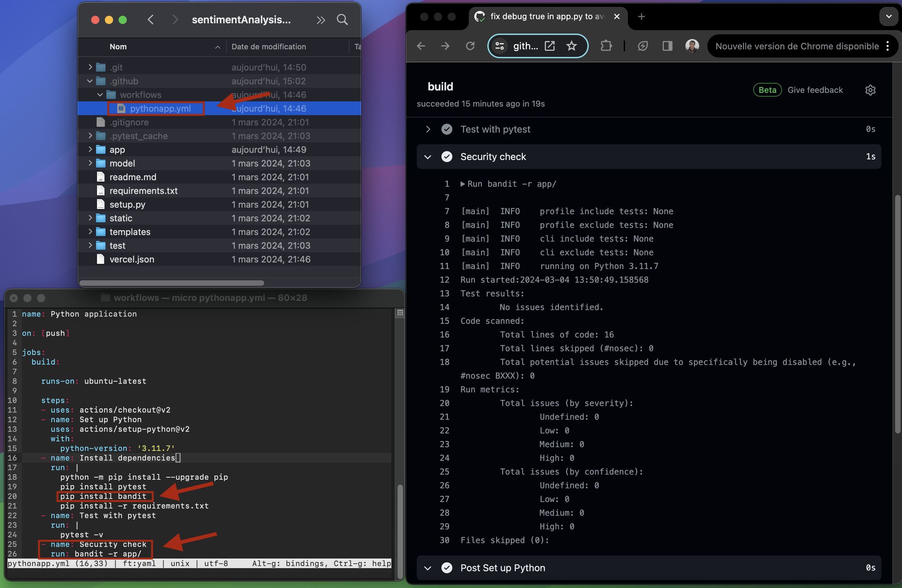Expand the Test with pytest step
The width and height of the screenshot is (902, 588).
click(x=428, y=129)
